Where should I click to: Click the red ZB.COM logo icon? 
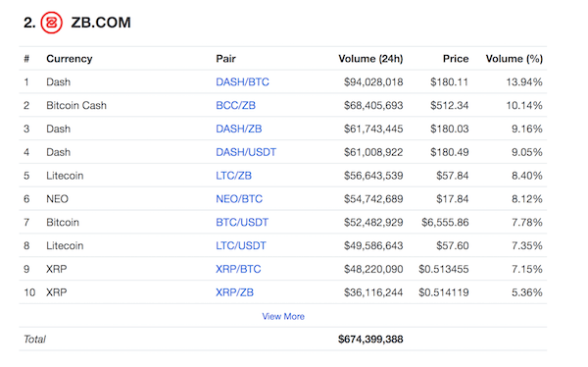pos(51,23)
